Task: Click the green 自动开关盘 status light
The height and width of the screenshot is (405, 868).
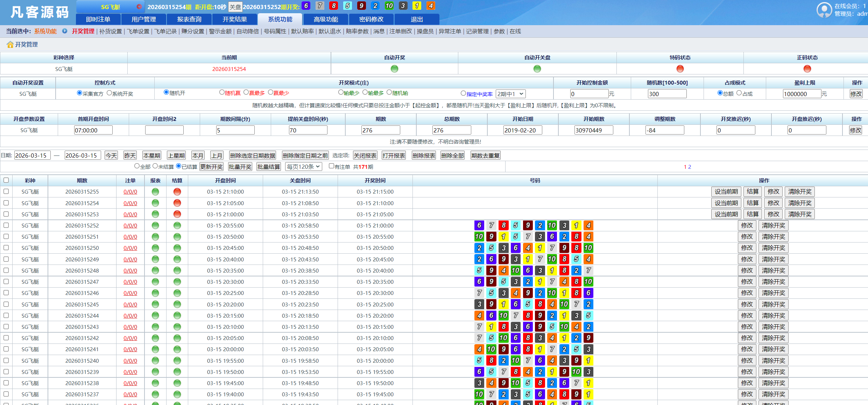Action: click(x=537, y=69)
